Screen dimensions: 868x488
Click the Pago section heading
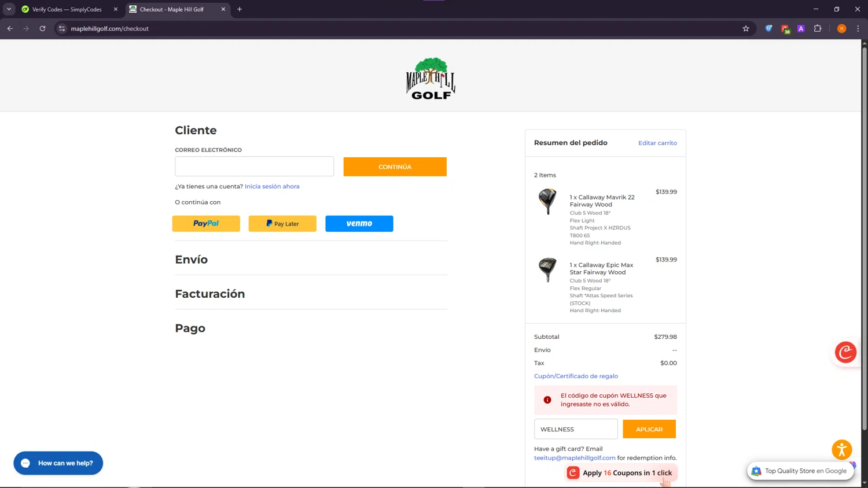tap(190, 328)
